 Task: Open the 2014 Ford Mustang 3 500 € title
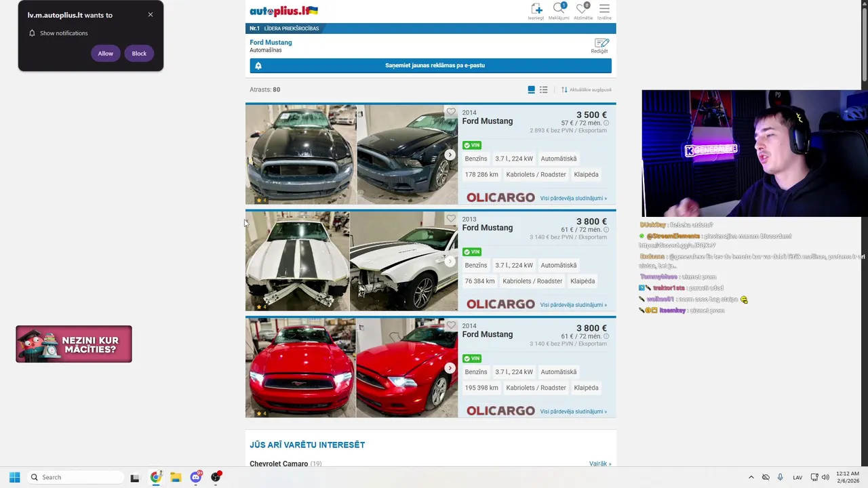point(487,121)
